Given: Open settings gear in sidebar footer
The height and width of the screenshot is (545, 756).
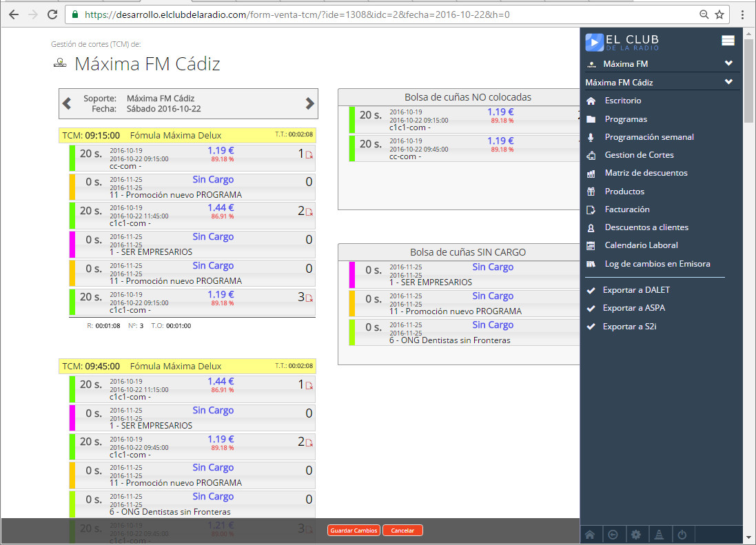Looking at the screenshot, I should 636,535.
